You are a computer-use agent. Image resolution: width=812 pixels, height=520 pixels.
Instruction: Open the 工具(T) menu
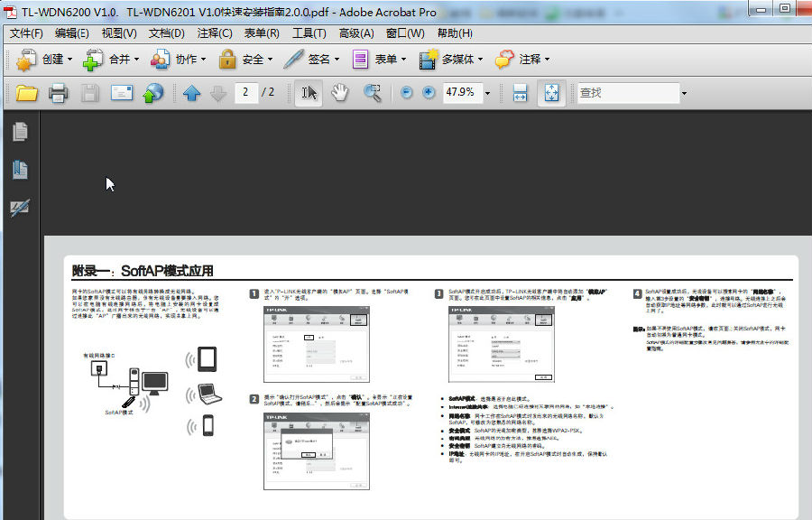pyautogui.click(x=309, y=33)
